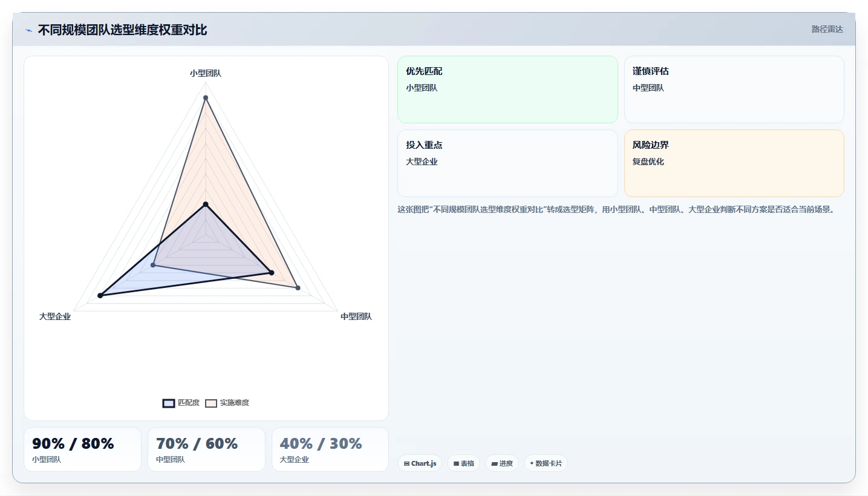Click the 70% / 60% stat value
The image size is (868, 496).
(x=197, y=444)
